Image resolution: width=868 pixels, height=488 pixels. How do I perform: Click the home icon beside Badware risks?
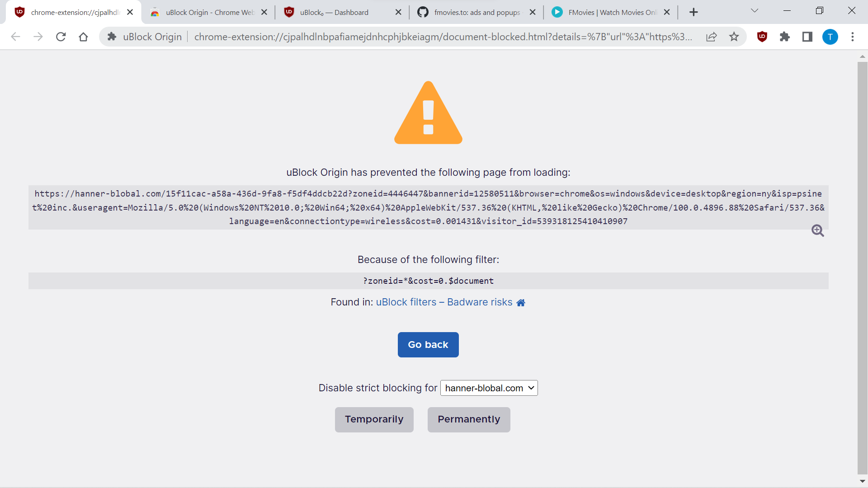point(521,302)
